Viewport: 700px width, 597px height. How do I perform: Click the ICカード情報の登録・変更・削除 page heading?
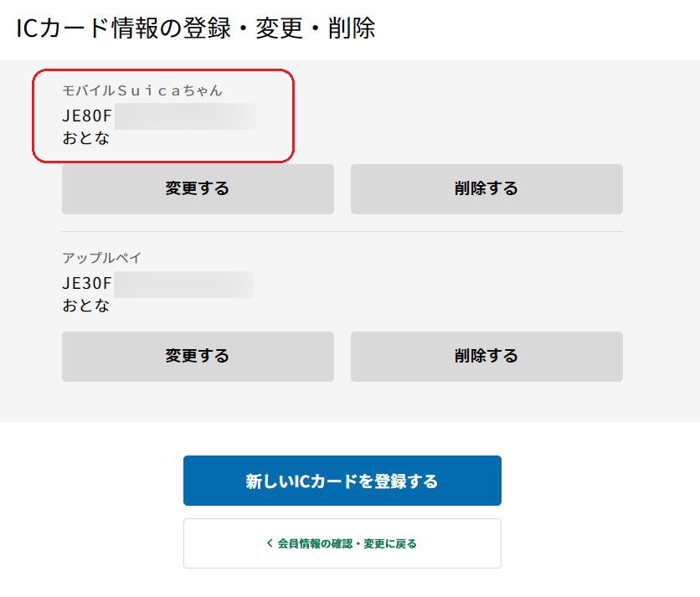(196, 28)
